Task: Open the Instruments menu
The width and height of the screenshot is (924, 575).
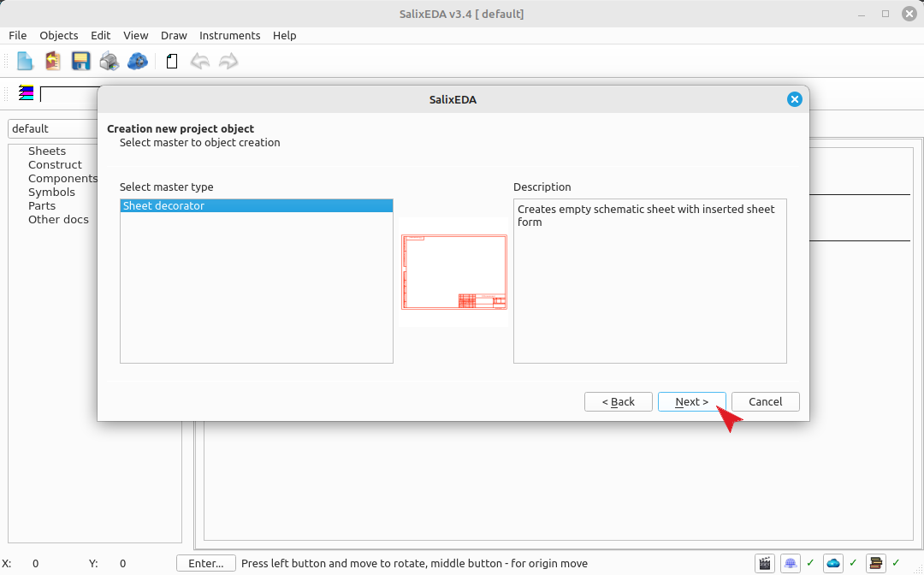Action: tap(230, 35)
